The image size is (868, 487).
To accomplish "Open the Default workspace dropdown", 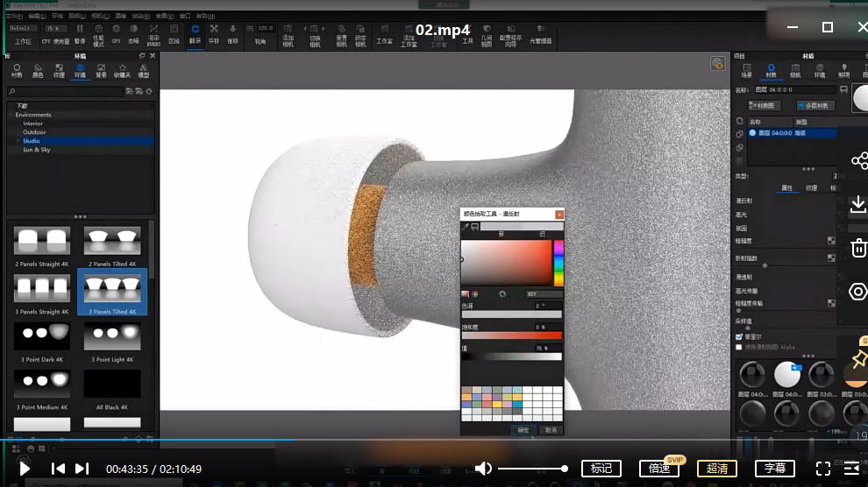I will pyautogui.click(x=23, y=28).
